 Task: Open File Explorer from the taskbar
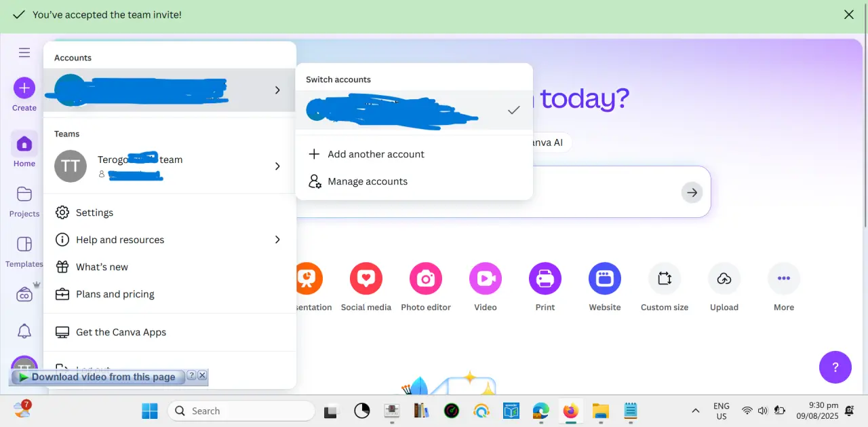tap(600, 411)
